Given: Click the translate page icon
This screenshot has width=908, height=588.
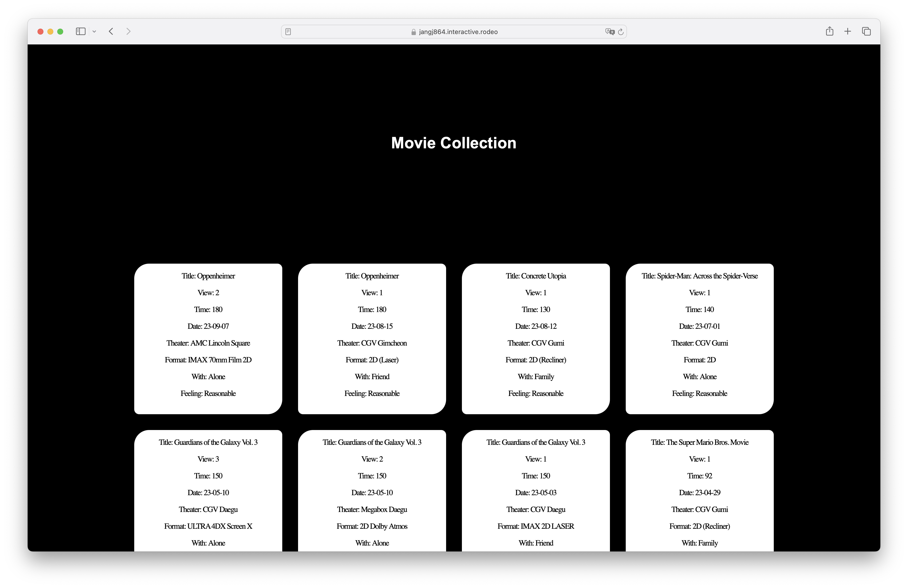Looking at the screenshot, I should click(x=609, y=32).
